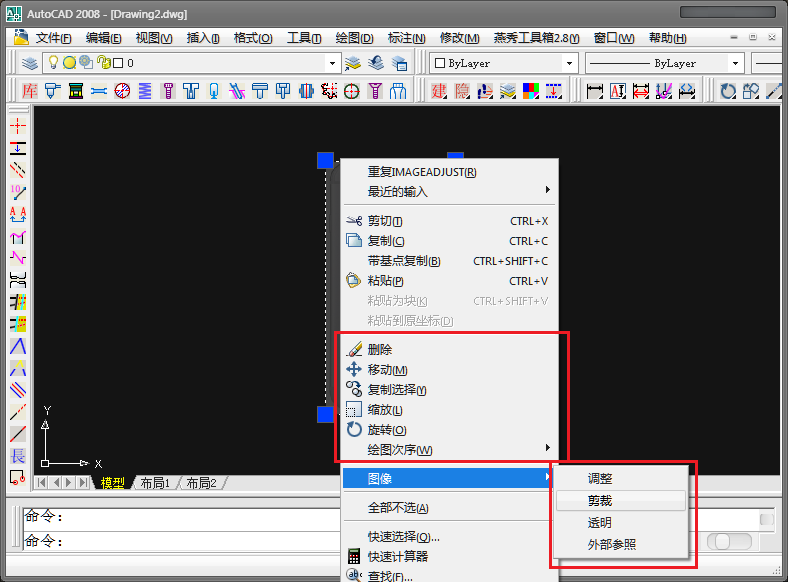The height and width of the screenshot is (582, 788).
Task: Click the rotate arrow toolbar icon
Action: point(728,91)
